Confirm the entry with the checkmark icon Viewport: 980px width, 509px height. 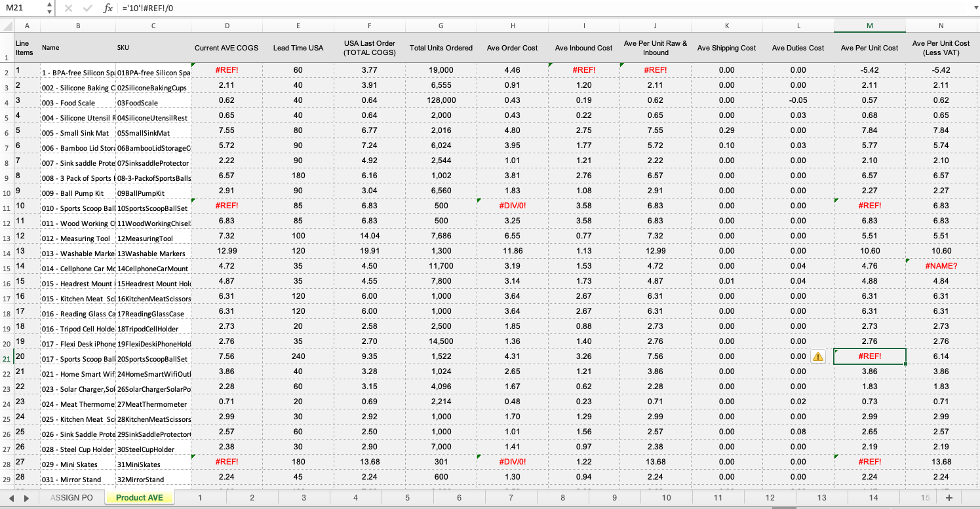(x=88, y=9)
